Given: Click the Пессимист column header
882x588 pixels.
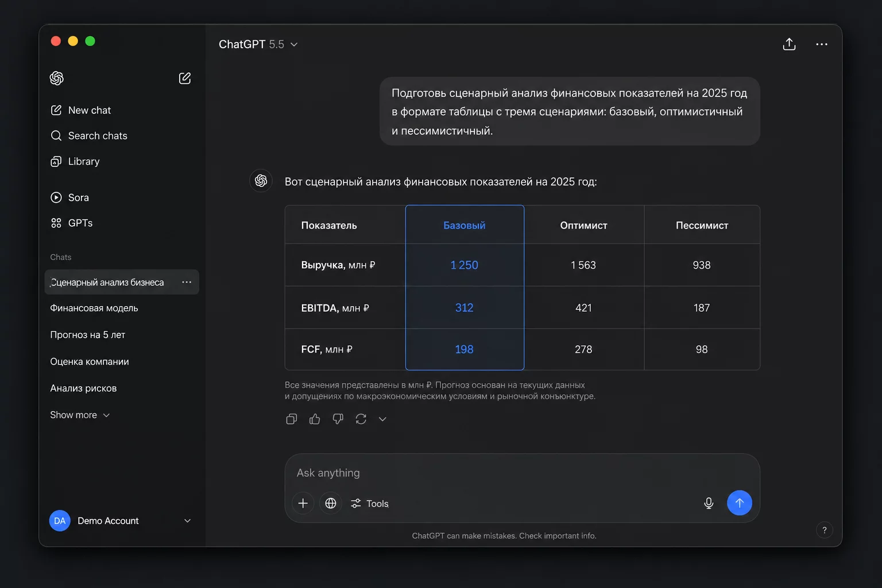Looking at the screenshot, I should point(702,226).
